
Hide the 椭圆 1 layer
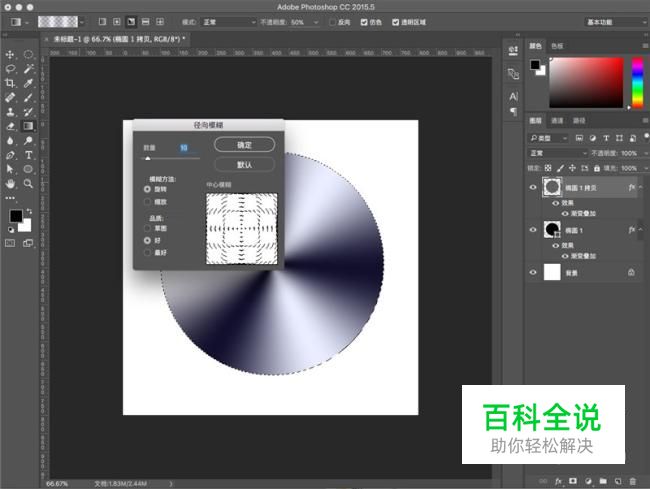(x=533, y=230)
